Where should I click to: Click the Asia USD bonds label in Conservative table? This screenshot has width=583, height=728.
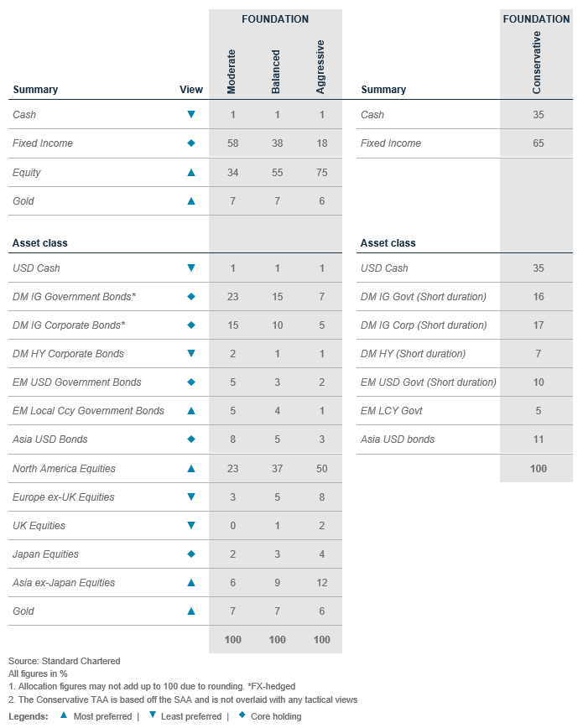pos(398,439)
